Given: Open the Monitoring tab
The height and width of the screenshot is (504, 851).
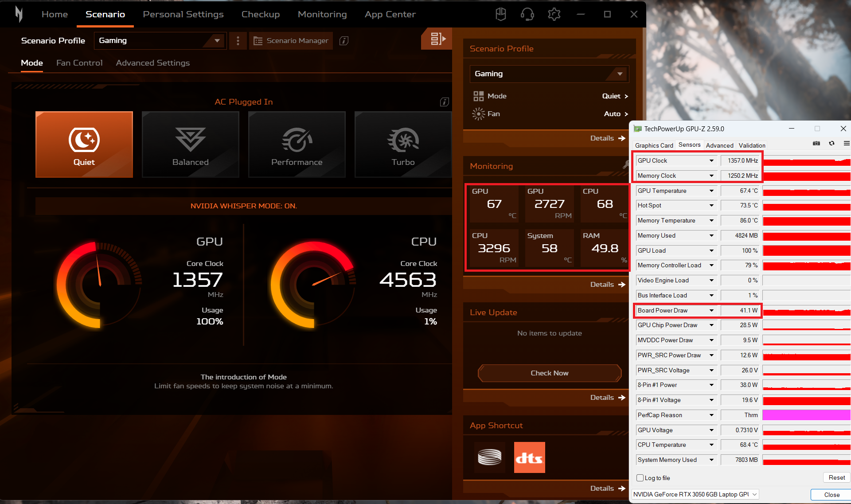Looking at the screenshot, I should pyautogui.click(x=322, y=14).
